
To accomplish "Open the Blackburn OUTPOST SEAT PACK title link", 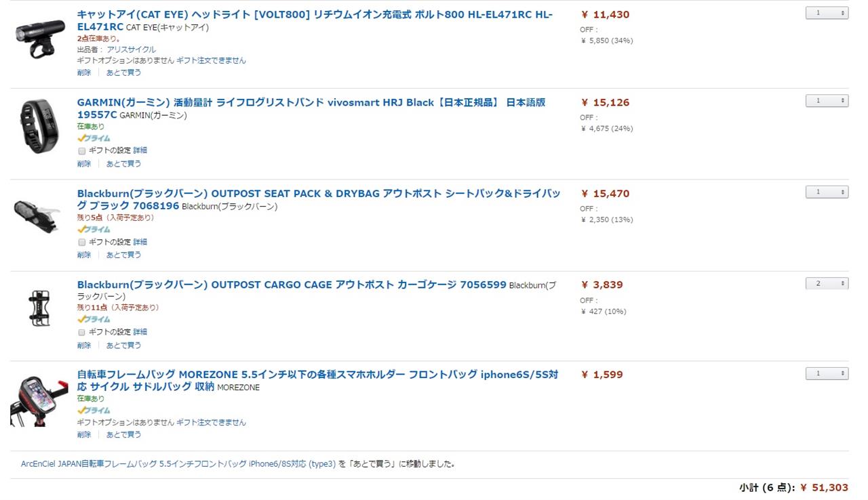I will coord(319,199).
